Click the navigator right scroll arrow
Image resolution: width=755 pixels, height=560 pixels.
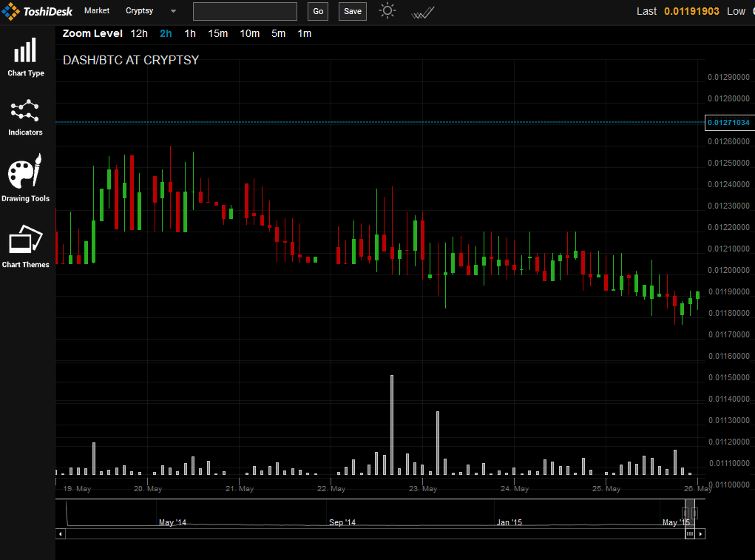point(700,533)
